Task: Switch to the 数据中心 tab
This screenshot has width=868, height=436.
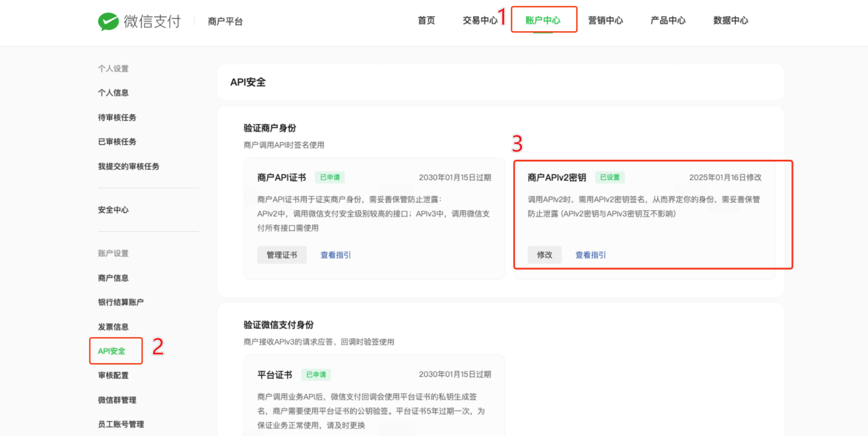Action: click(x=731, y=21)
